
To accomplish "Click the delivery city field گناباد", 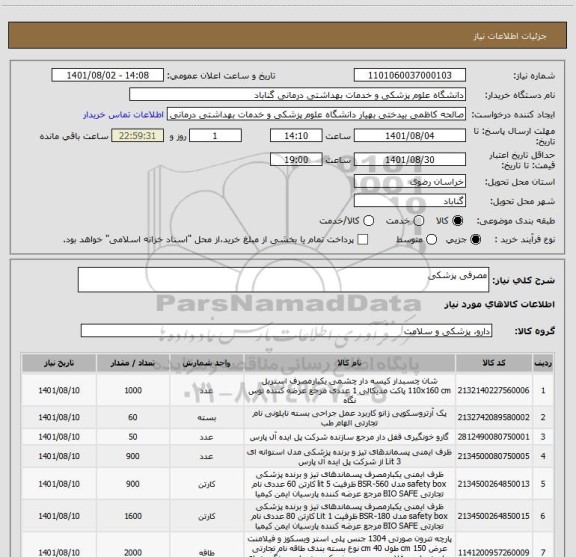I will pos(410,201).
